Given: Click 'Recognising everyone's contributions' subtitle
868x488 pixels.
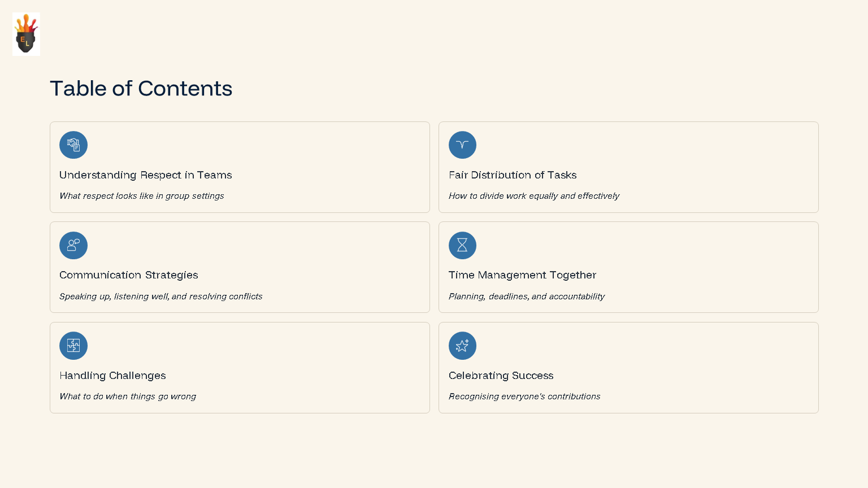Looking at the screenshot, I should (524, 396).
